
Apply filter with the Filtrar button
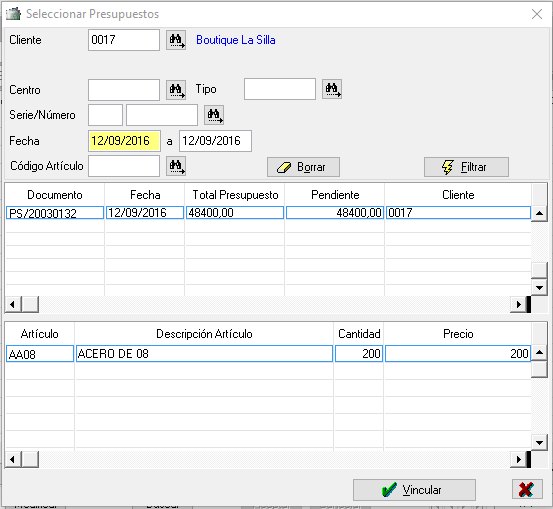[466, 167]
